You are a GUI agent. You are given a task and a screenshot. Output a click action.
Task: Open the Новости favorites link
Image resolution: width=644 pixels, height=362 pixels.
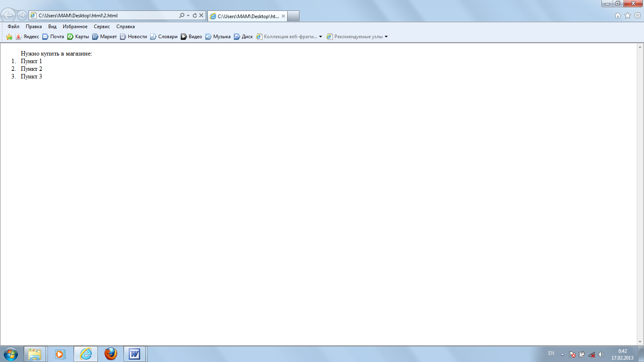click(x=134, y=37)
